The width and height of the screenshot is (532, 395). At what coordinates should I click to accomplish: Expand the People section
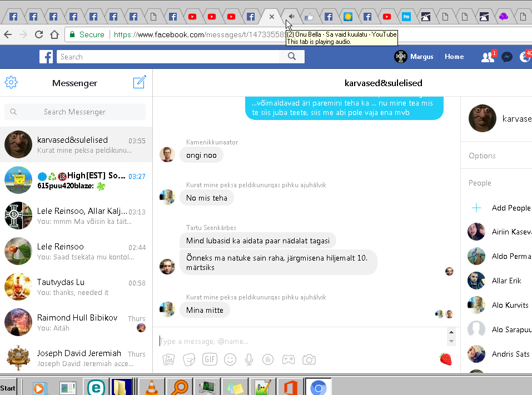pos(480,183)
